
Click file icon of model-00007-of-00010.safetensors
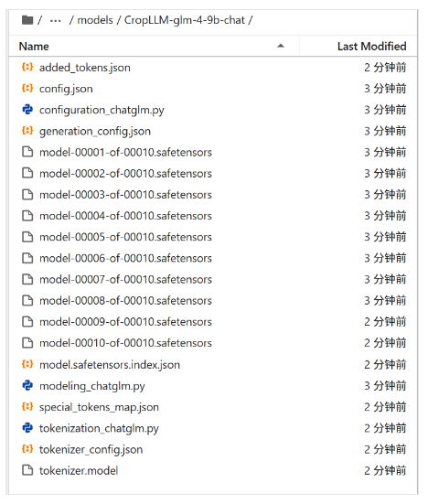(27, 279)
